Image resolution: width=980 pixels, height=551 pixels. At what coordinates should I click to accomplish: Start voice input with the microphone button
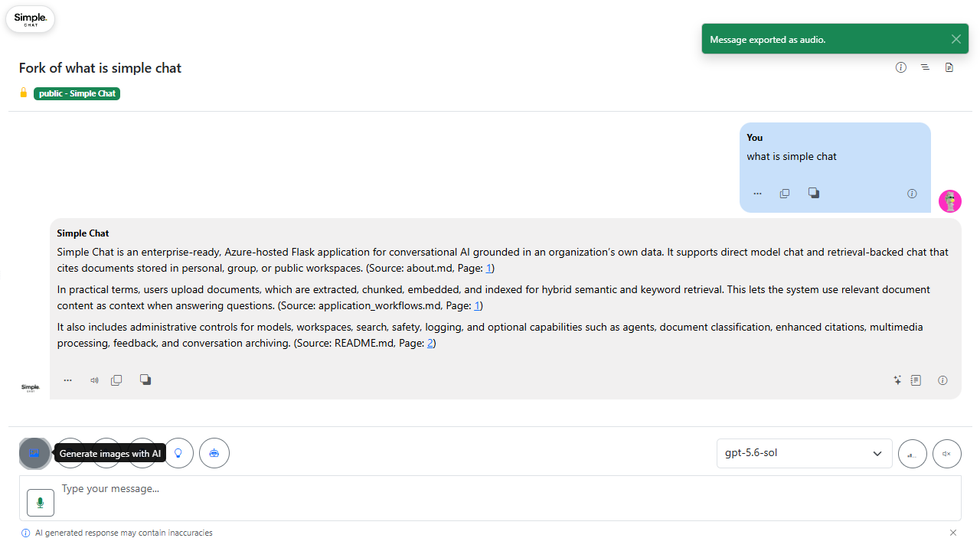tap(41, 503)
